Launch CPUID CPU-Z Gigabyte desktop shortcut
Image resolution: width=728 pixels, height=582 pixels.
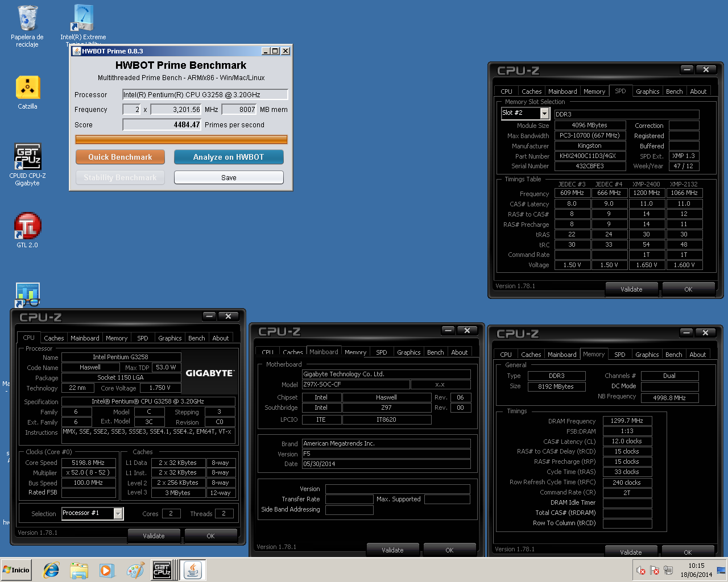coord(27,164)
